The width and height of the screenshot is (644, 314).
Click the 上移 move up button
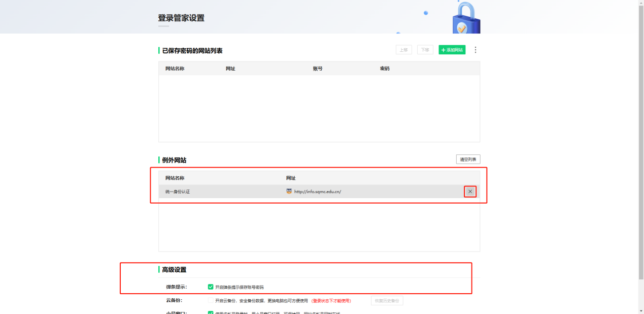(x=403, y=50)
